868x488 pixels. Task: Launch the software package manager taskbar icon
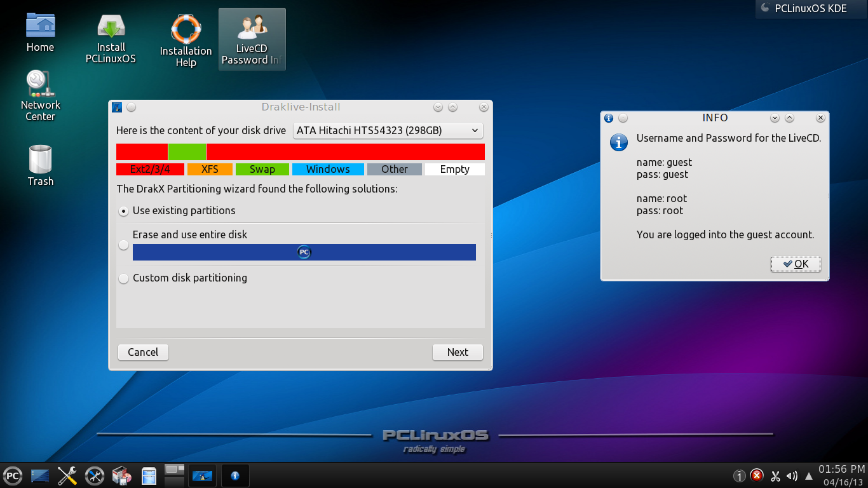[121, 475]
